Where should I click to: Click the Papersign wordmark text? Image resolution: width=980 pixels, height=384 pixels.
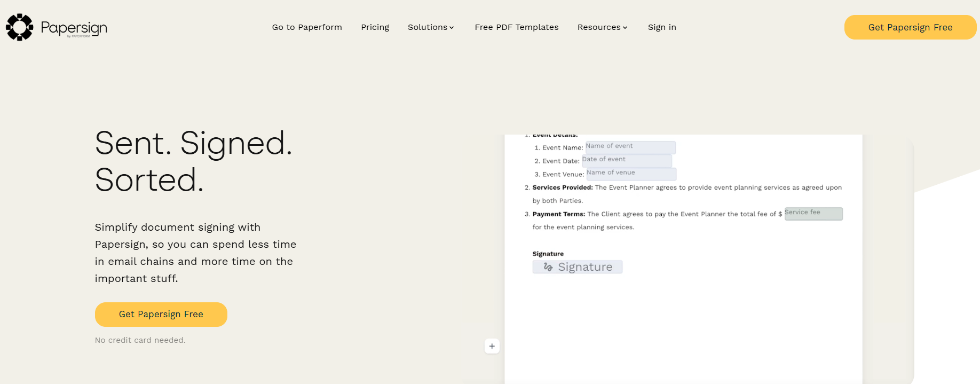point(74,27)
